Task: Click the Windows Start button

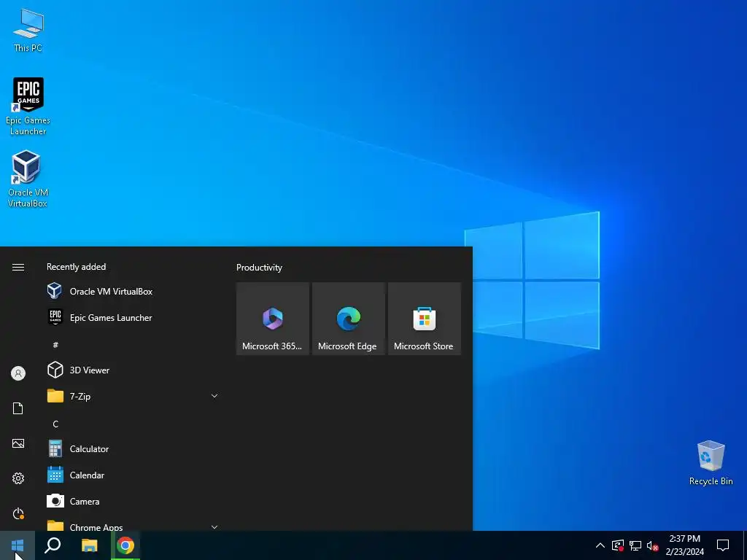Action: [x=18, y=545]
